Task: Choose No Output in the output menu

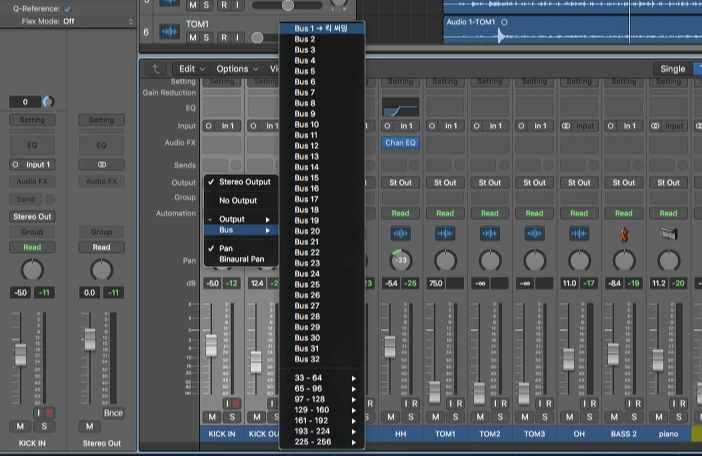Action: tap(238, 200)
